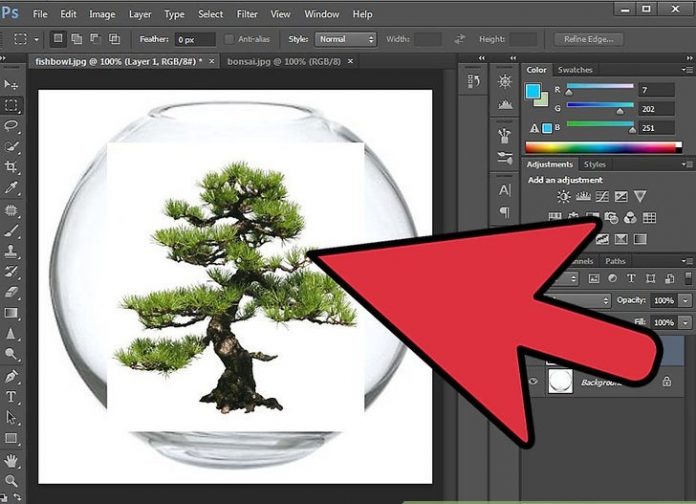
Task: Select the Type tool
Action: [x=12, y=396]
